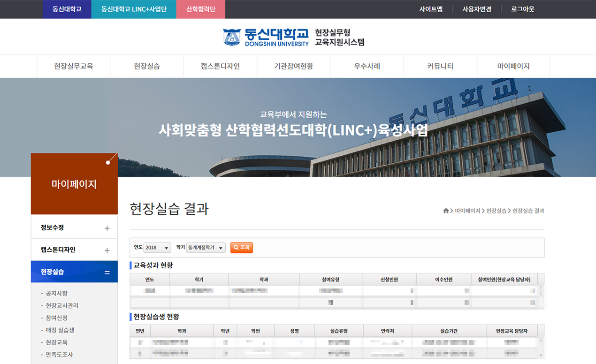Click the home icon in the breadcrumb
The height and width of the screenshot is (364, 596).
coord(446,211)
